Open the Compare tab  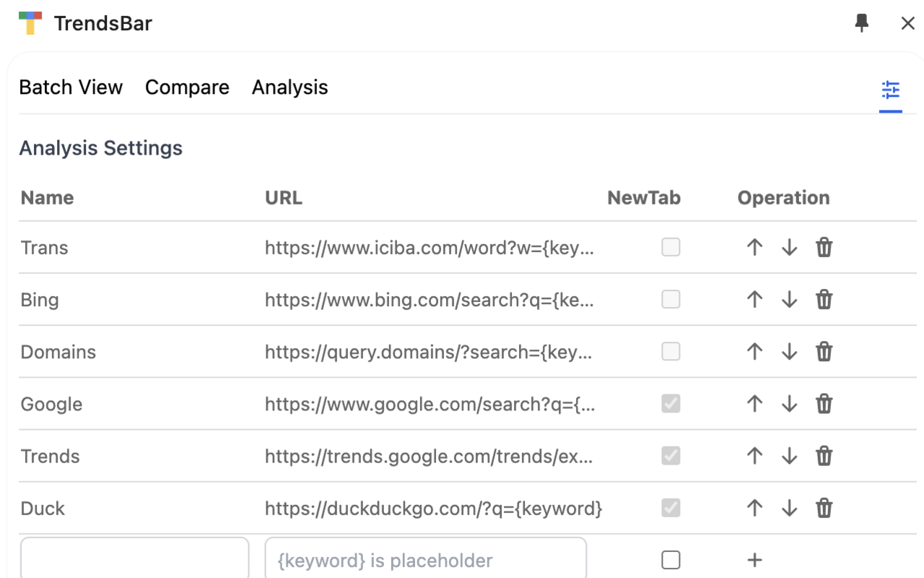(x=187, y=87)
